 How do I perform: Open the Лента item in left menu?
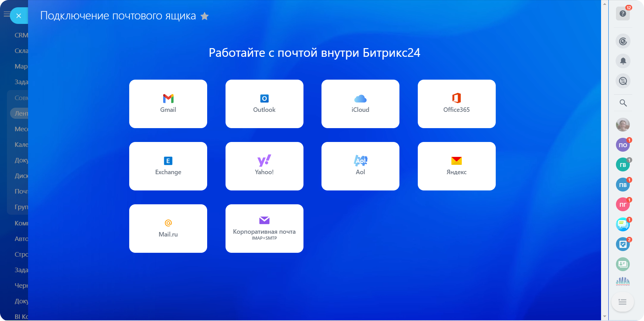click(x=19, y=113)
